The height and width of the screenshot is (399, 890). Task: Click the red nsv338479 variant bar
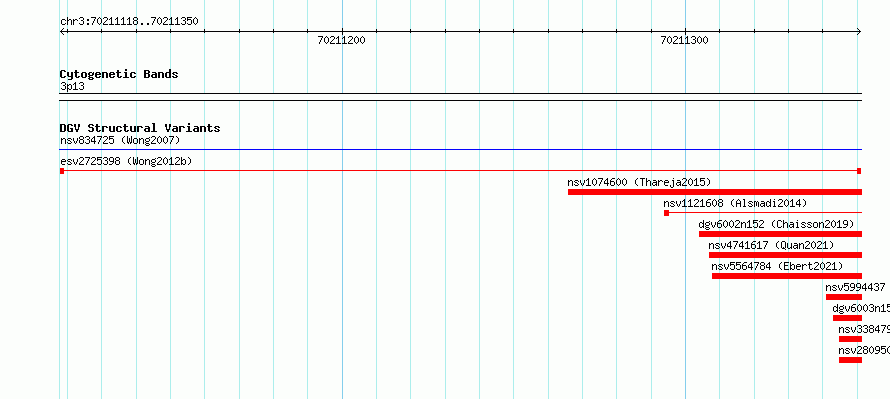pos(850,339)
